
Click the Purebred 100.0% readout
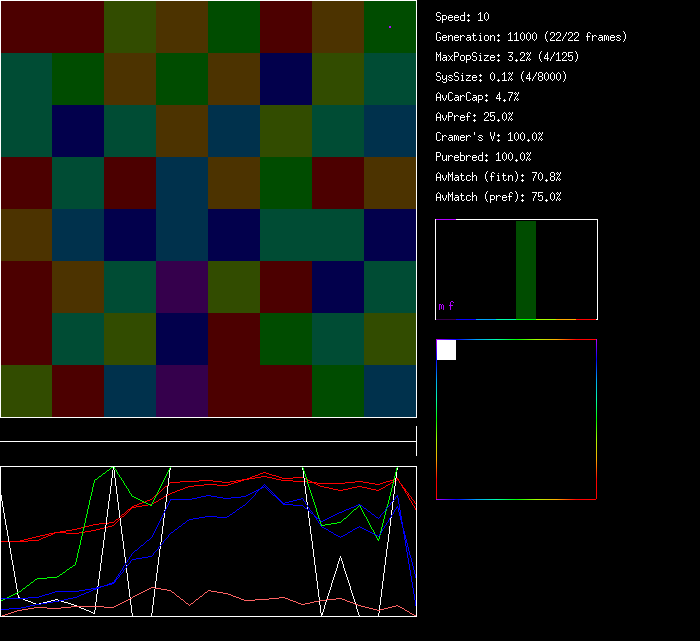tap(483, 157)
